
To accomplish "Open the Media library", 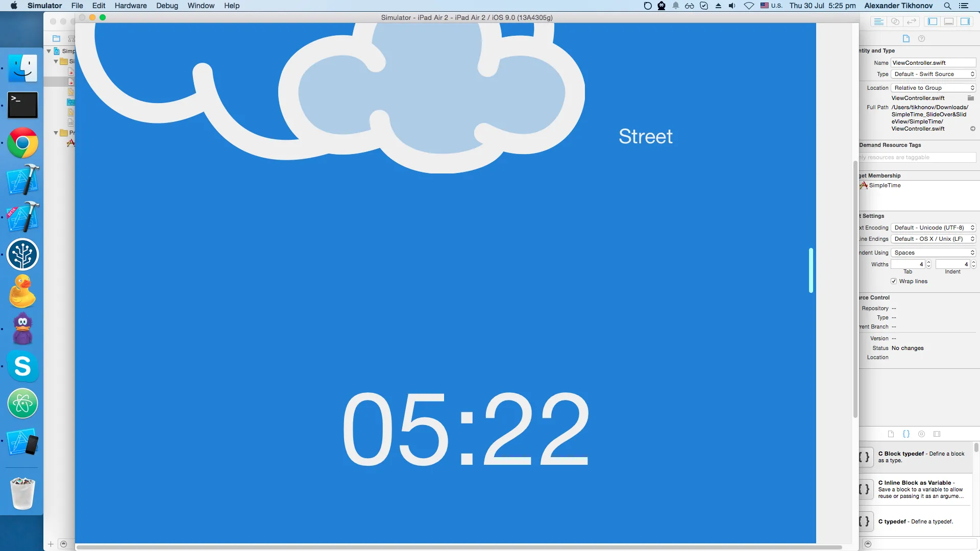I will click(x=937, y=434).
